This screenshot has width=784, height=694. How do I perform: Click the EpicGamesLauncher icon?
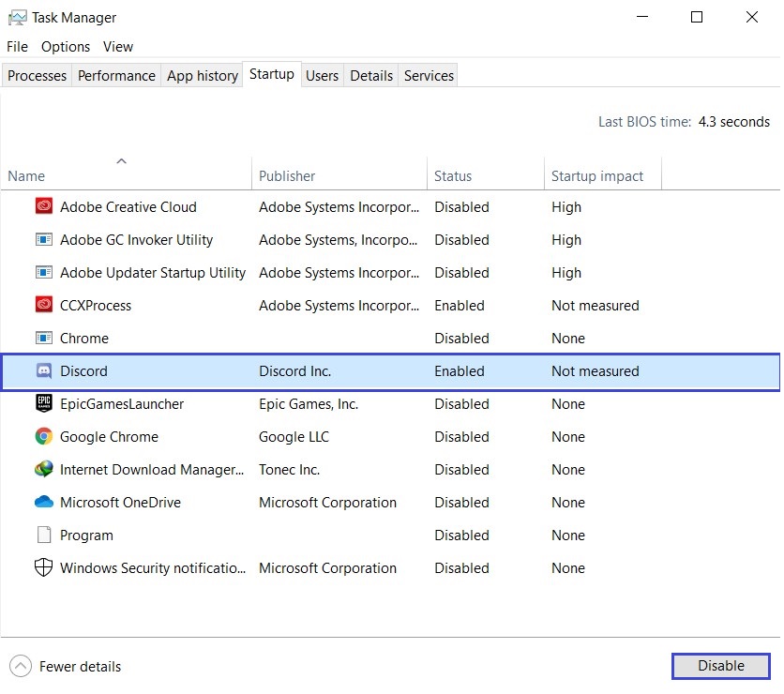click(43, 403)
